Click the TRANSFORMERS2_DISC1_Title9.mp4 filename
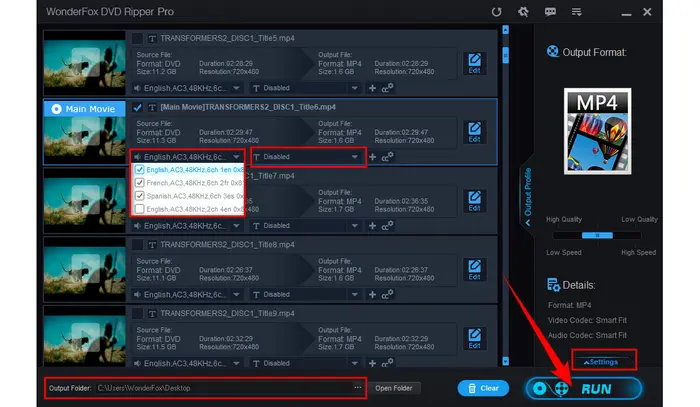The height and width of the screenshot is (407, 700). pos(227,314)
